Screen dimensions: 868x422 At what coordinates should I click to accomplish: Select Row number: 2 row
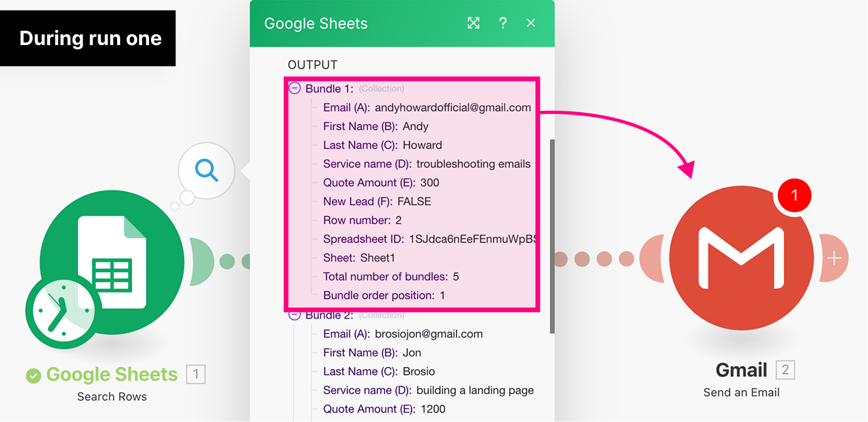point(363,220)
